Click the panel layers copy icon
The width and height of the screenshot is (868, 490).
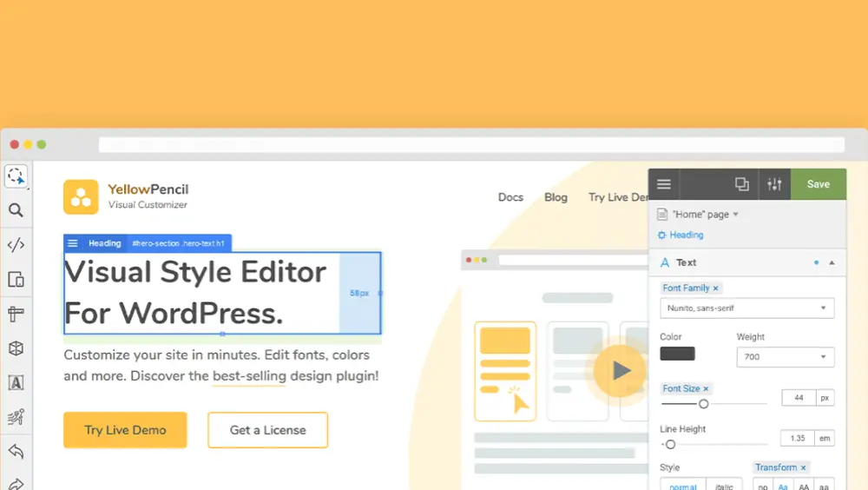pos(742,184)
